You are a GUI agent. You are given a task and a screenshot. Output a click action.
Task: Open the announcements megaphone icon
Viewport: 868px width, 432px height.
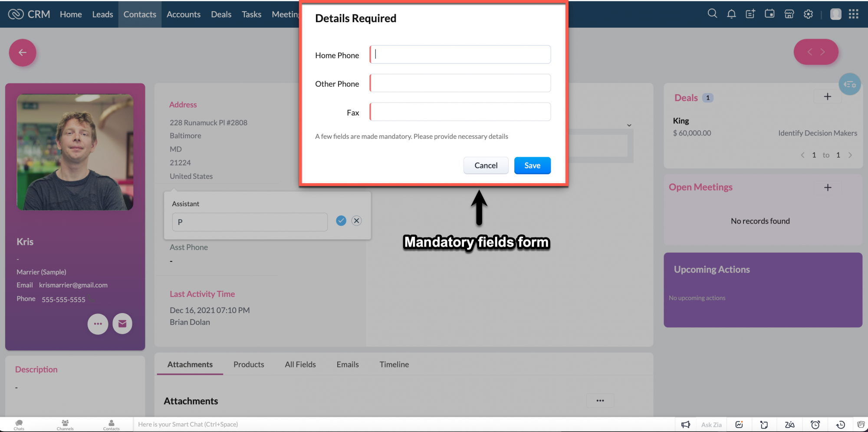click(x=686, y=424)
